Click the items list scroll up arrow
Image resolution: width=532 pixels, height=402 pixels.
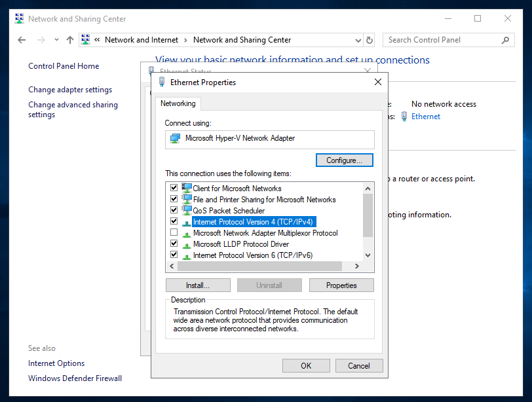(x=368, y=189)
